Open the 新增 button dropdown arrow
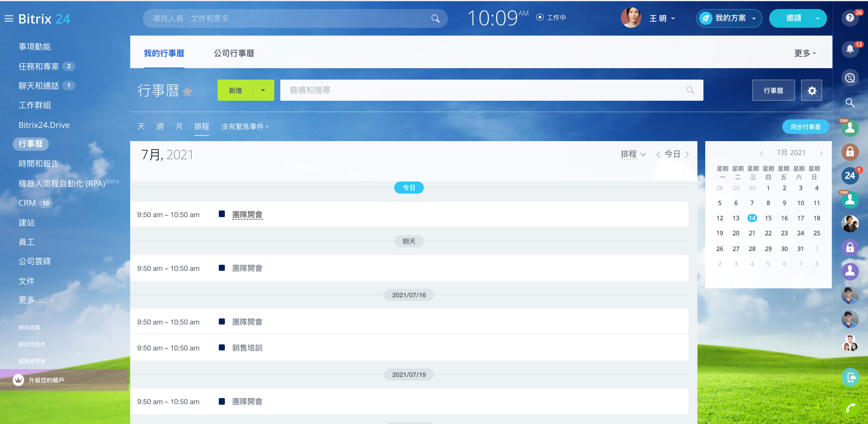This screenshot has height=424, width=868. [263, 90]
